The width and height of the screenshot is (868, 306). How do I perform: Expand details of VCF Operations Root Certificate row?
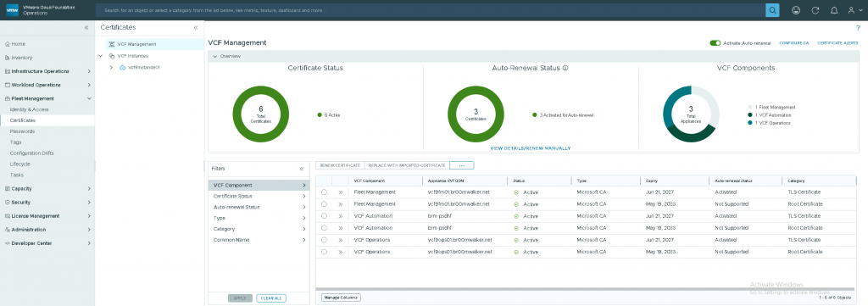pyautogui.click(x=341, y=252)
